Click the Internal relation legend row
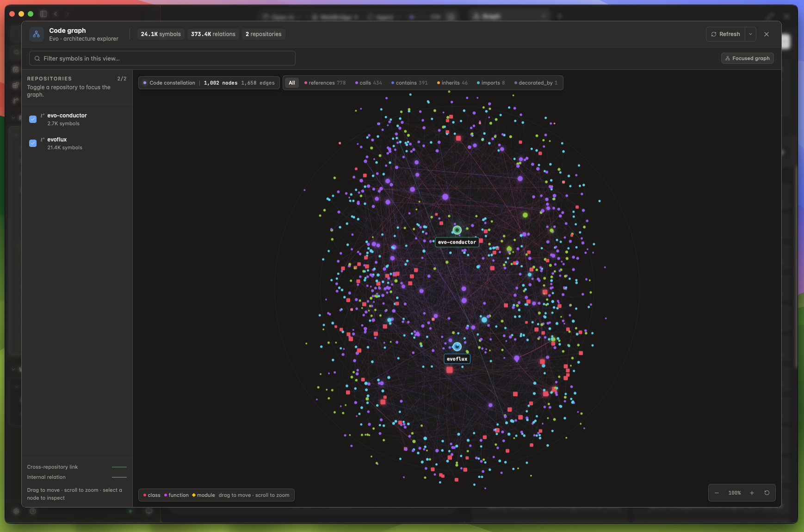 pos(77,477)
